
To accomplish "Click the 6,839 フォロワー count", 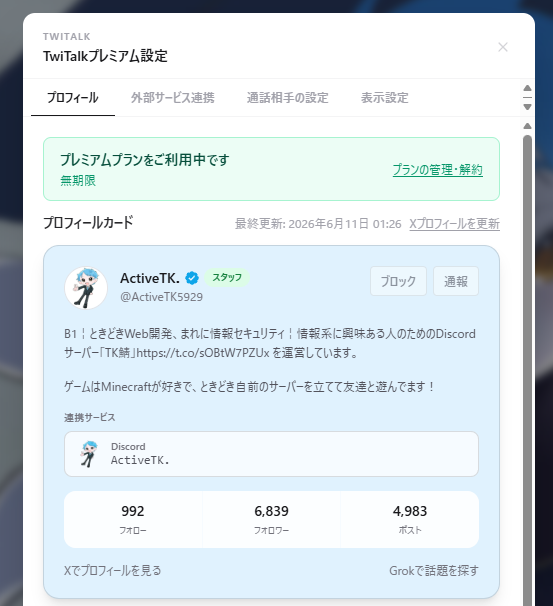I will [x=271, y=519].
